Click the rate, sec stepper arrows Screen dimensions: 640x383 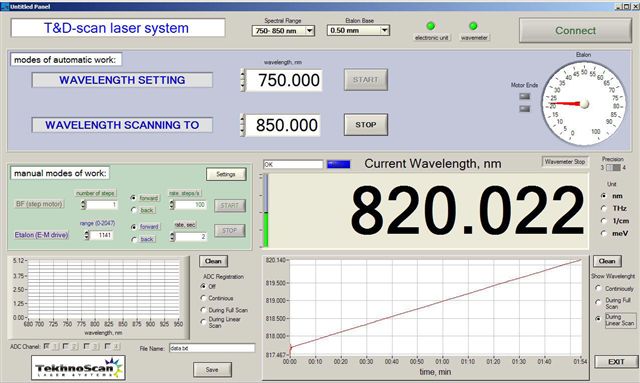tap(172, 236)
